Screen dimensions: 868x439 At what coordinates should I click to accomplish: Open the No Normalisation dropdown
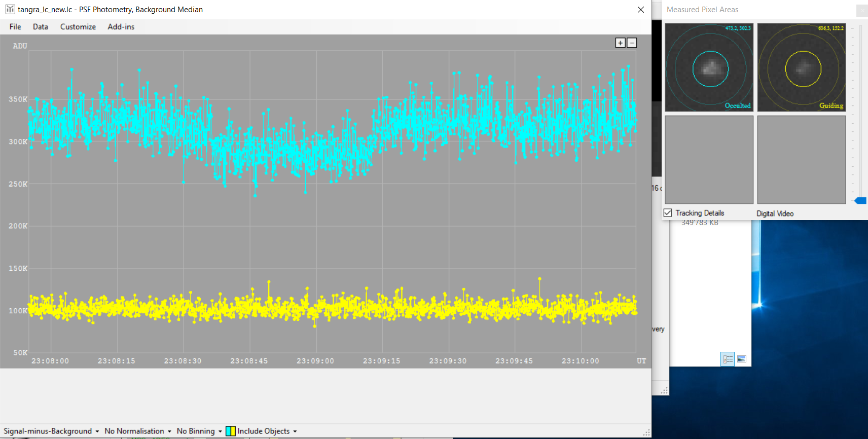coord(138,431)
